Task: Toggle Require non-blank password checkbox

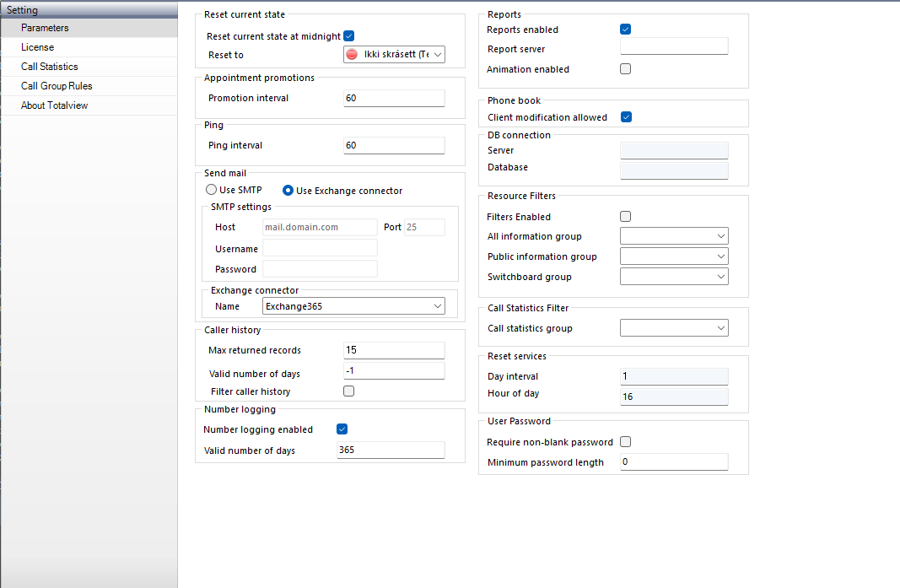Action: click(626, 441)
